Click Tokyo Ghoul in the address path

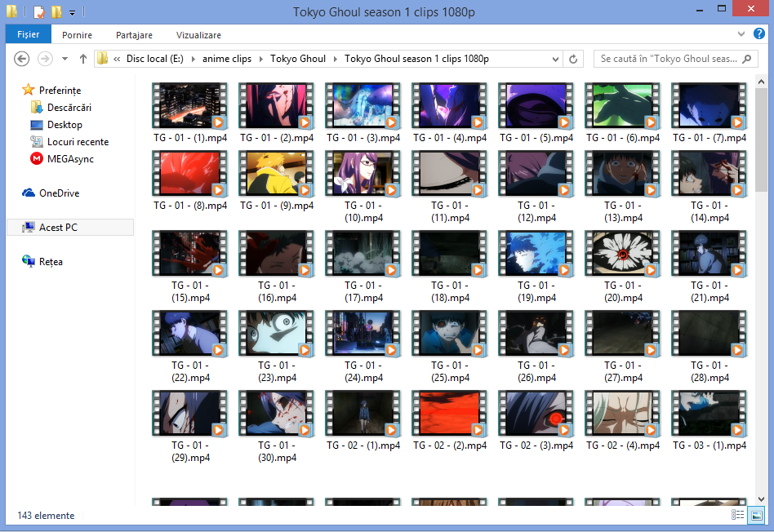[298, 59]
